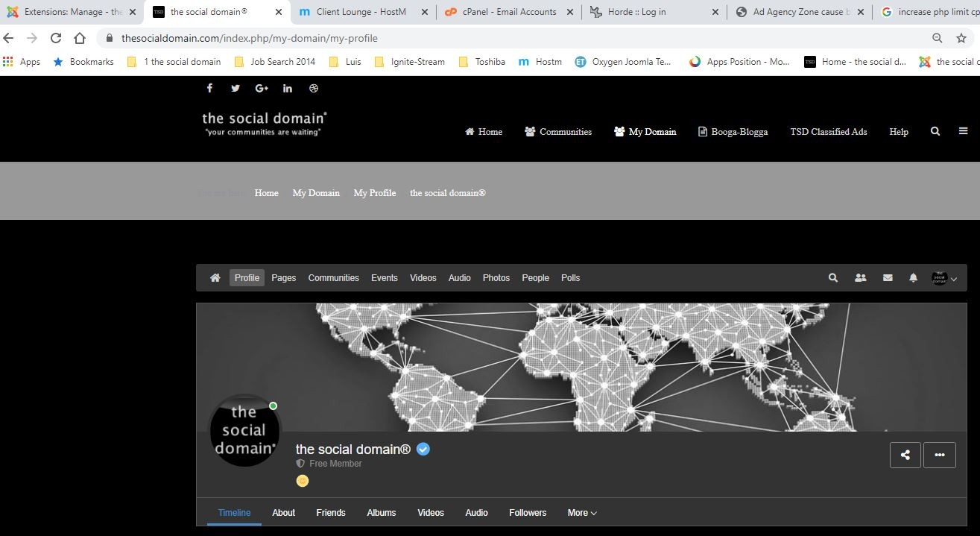Image resolution: width=980 pixels, height=536 pixels.
Task: Click the home icon in the profile toolbar
Action: click(x=215, y=278)
